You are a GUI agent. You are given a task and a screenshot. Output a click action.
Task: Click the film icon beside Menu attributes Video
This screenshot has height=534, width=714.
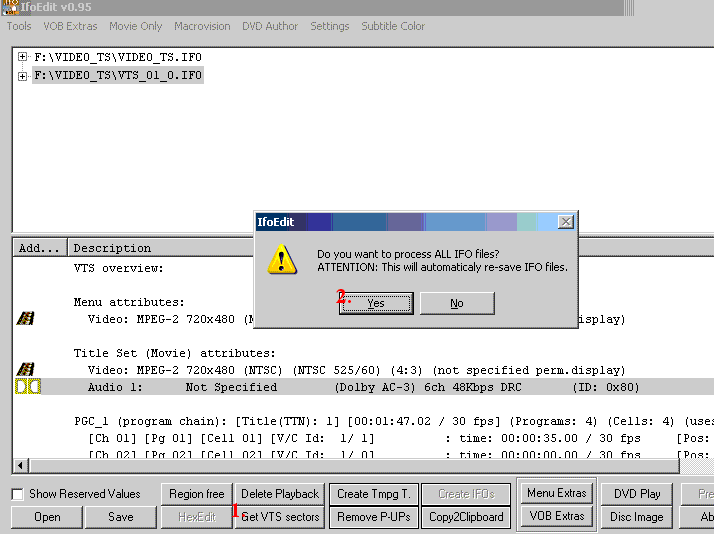[x=26, y=318]
